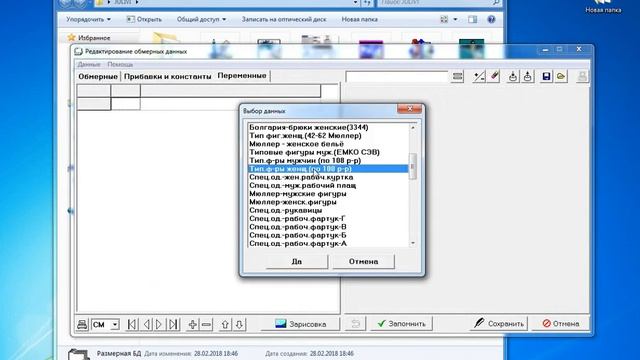Image resolution: width=640 pixels, height=360 pixels.
Task: Open the Помощь menu
Action: 120,64
